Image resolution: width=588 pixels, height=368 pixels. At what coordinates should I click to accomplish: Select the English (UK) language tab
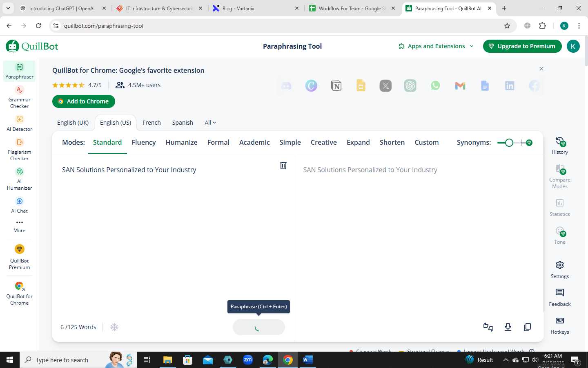click(x=73, y=123)
